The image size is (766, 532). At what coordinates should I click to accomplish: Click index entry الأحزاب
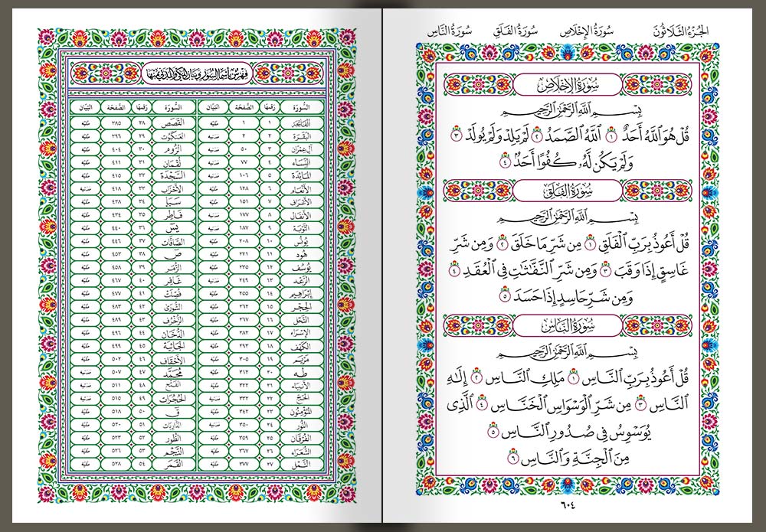(x=173, y=189)
